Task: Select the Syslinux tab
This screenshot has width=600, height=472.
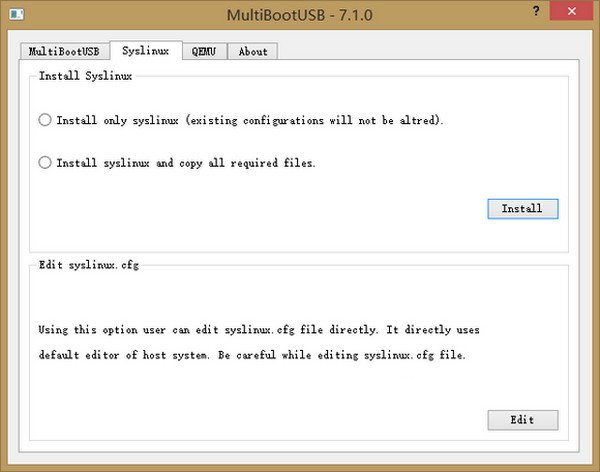Action: click(x=146, y=51)
